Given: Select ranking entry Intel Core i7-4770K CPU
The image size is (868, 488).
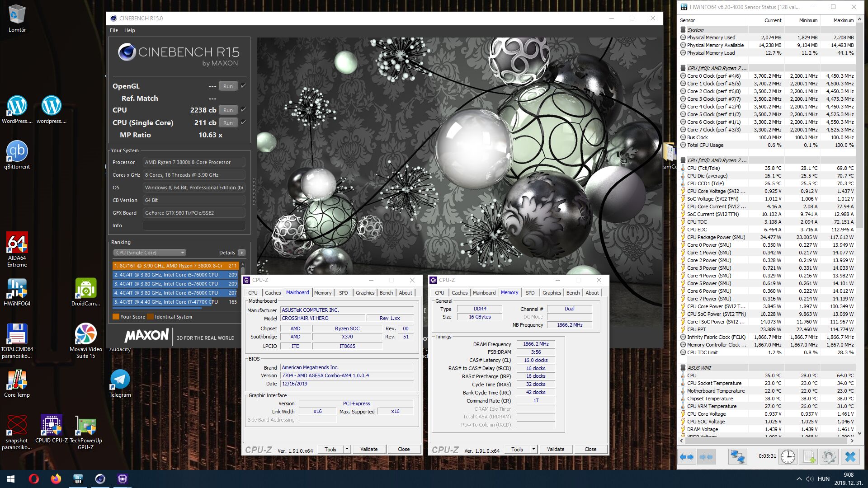Looking at the screenshot, I should click(x=175, y=302).
